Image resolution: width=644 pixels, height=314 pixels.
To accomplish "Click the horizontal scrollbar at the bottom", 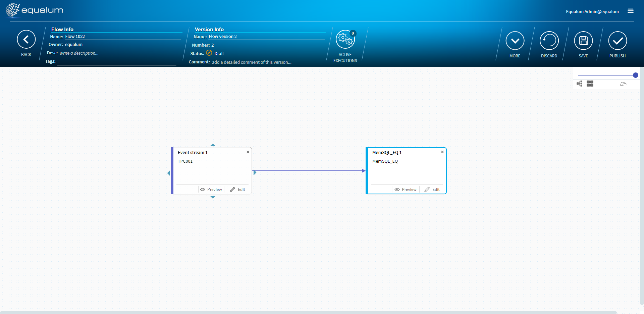I will click(x=308, y=312).
